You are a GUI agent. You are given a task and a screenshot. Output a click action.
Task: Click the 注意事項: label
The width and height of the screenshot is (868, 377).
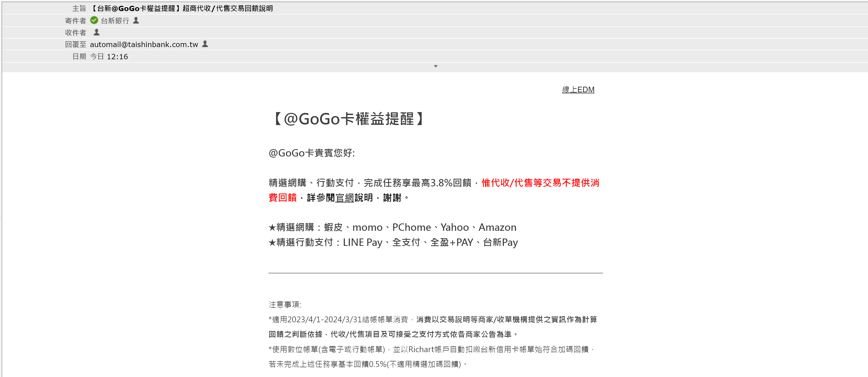point(285,305)
